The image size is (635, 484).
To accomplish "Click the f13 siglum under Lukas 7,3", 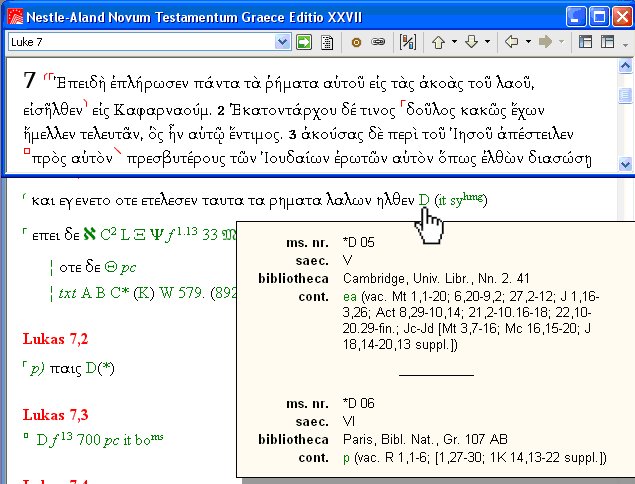I will (x=61, y=440).
